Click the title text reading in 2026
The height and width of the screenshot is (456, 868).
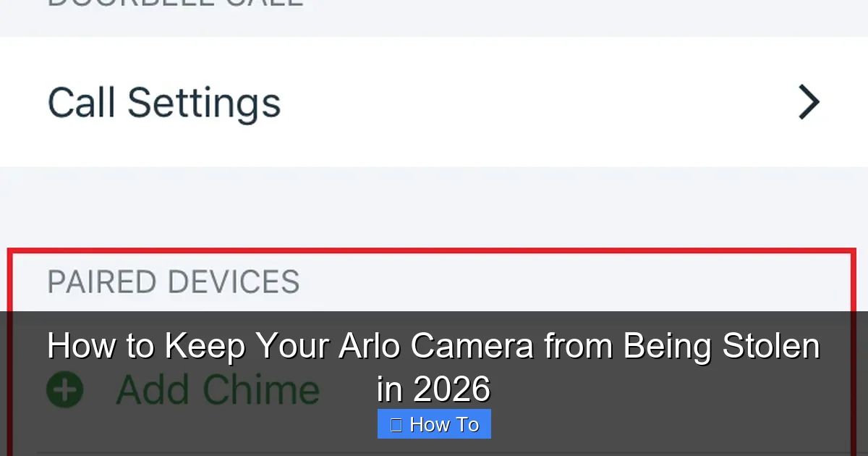tap(434, 391)
